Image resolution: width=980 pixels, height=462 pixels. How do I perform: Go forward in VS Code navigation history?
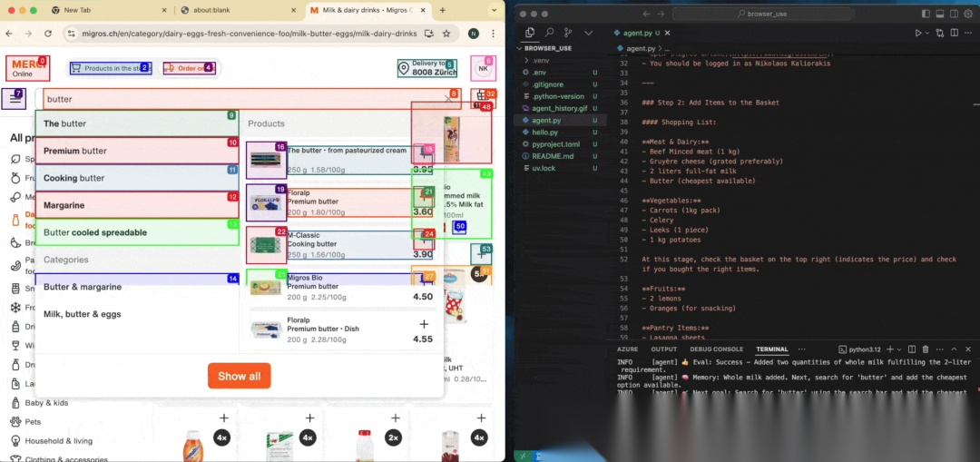[661, 14]
